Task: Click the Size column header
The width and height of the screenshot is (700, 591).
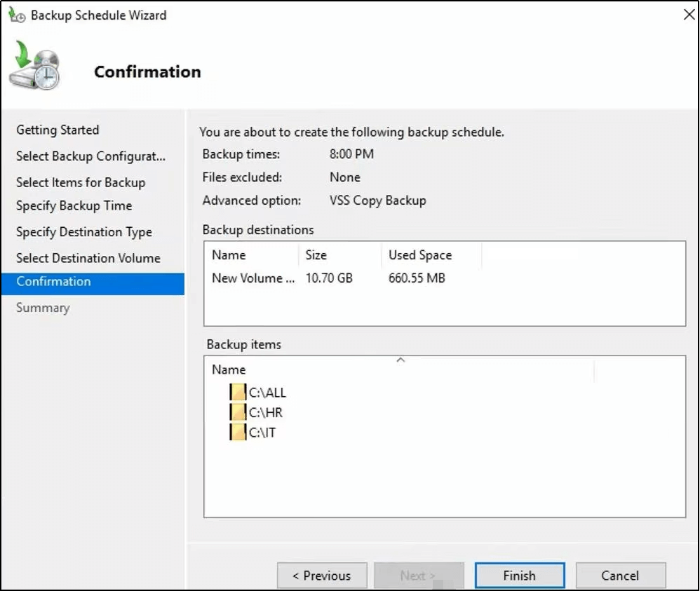Action: [316, 255]
